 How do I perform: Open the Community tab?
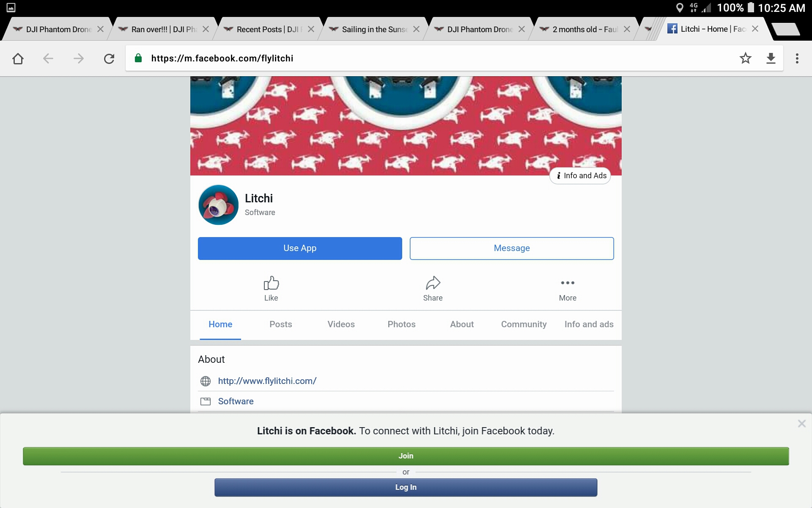[x=524, y=324]
